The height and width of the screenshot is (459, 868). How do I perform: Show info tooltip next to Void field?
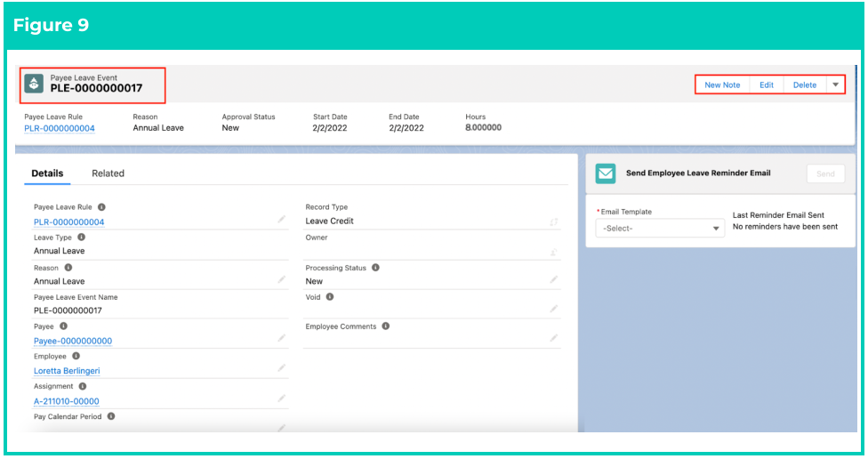(x=330, y=297)
